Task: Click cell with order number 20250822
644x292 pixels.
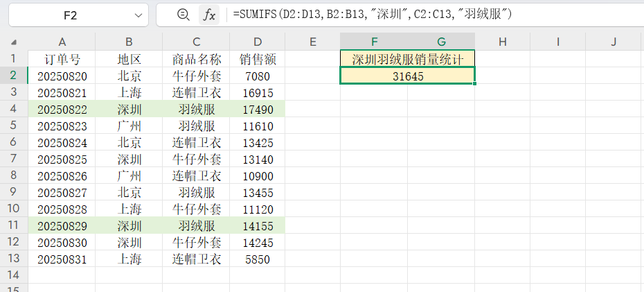Action: pyautogui.click(x=62, y=110)
